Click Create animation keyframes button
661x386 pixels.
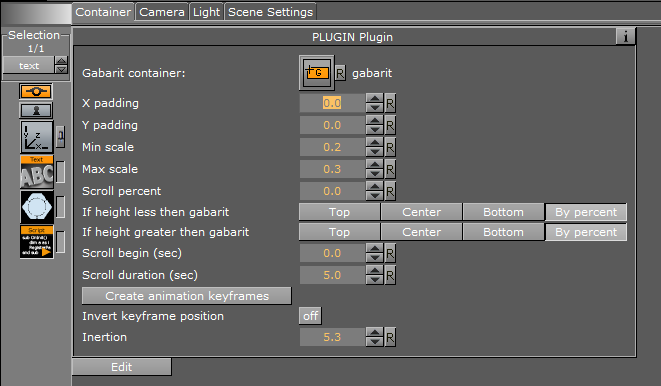[187, 296]
